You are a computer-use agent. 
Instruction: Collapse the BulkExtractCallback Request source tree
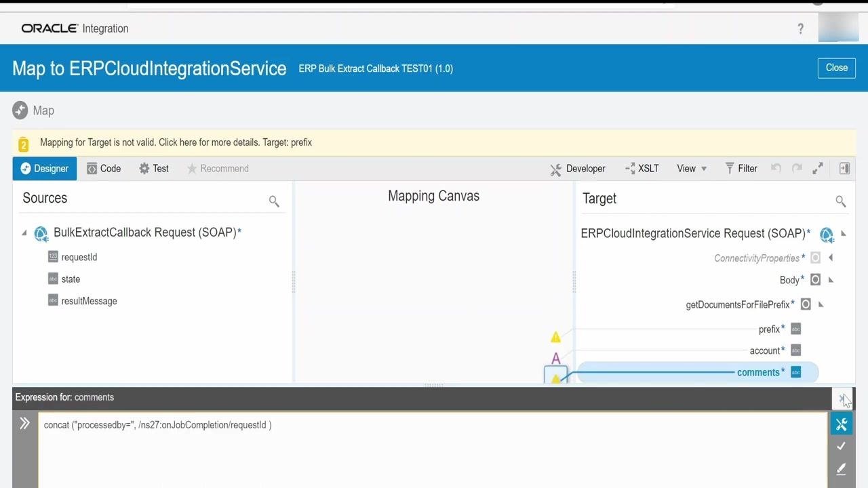click(x=24, y=233)
